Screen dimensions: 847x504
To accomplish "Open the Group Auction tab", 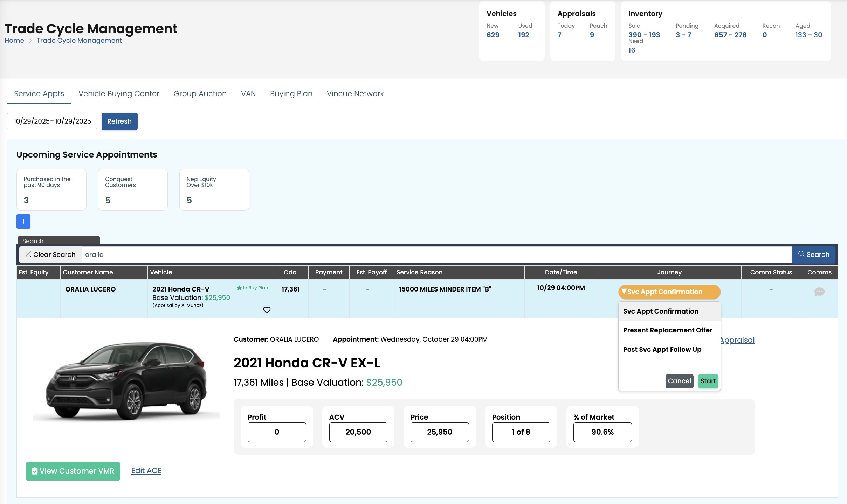I will coord(200,94).
